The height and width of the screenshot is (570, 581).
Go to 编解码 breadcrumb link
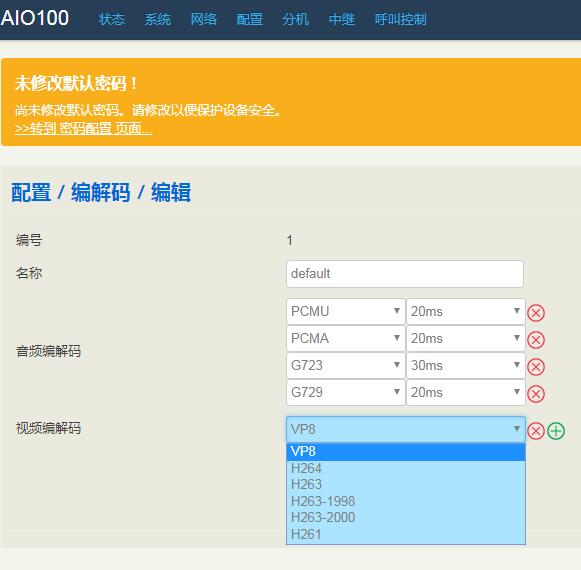pyautogui.click(x=100, y=192)
